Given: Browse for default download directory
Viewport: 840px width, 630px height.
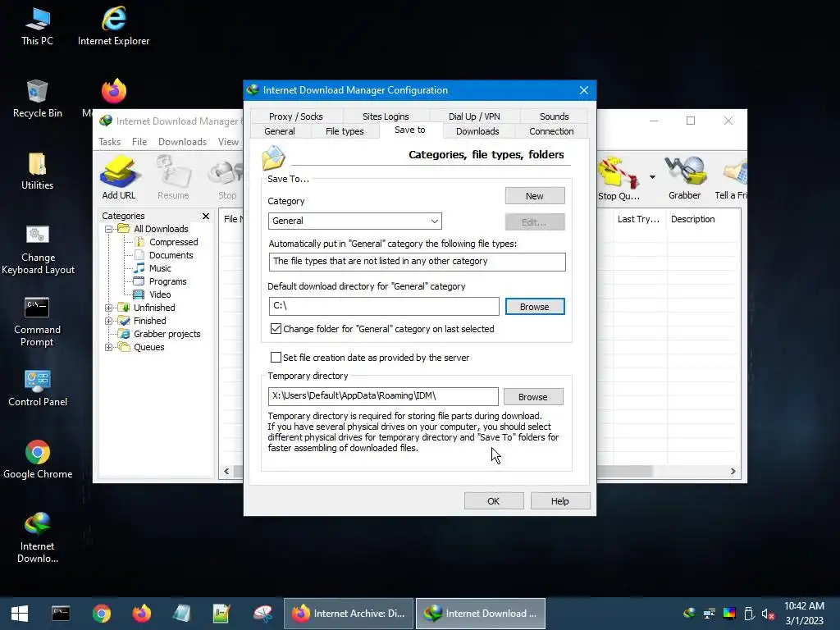Looking at the screenshot, I should [x=535, y=307].
